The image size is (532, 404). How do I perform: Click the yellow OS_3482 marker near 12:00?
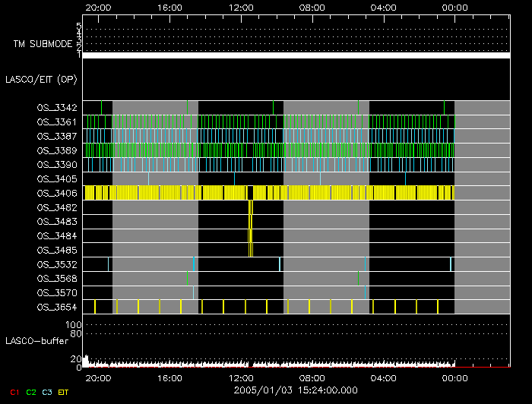(x=251, y=207)
